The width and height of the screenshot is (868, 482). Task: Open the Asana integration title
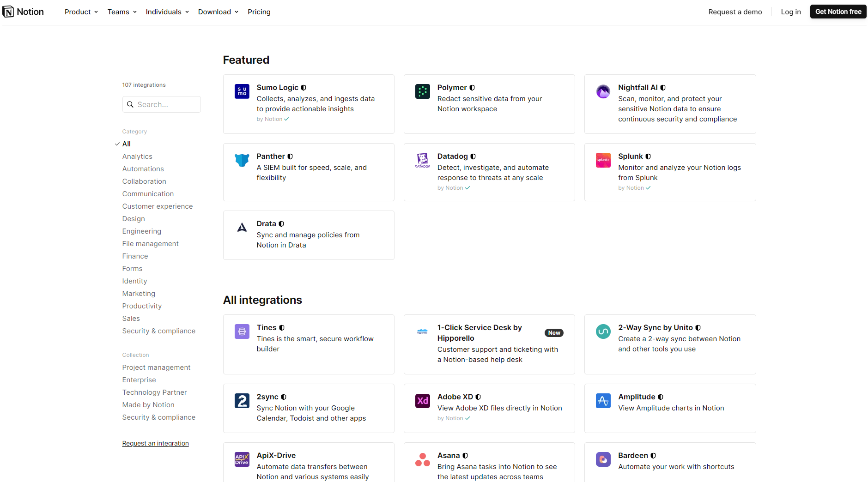pyautogui.click(x=449, y=456)
